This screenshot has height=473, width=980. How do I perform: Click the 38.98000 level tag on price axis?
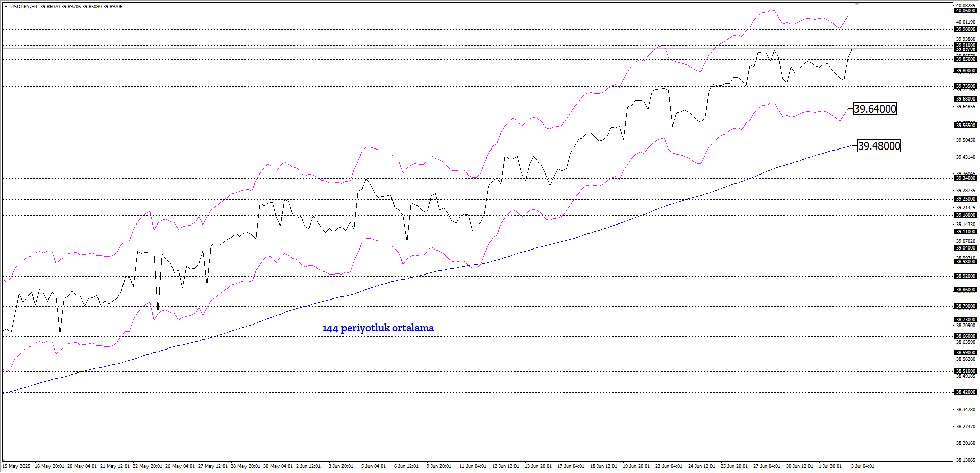coord(966,262)
